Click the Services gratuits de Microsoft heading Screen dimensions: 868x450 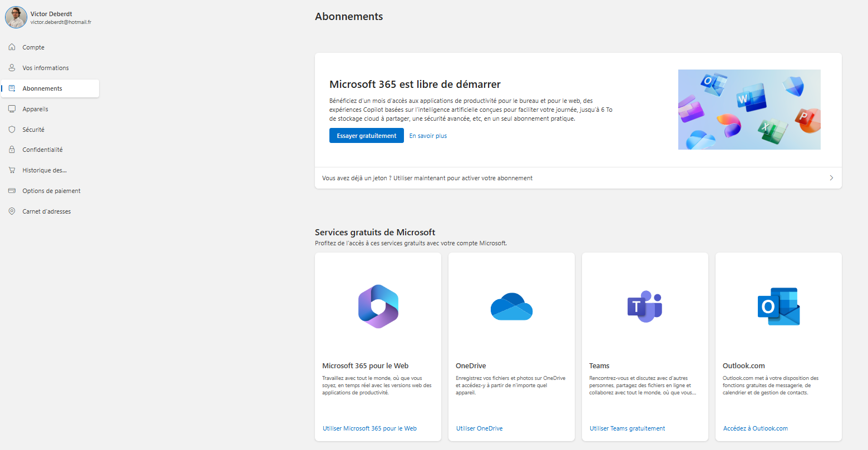coord(375,233)
